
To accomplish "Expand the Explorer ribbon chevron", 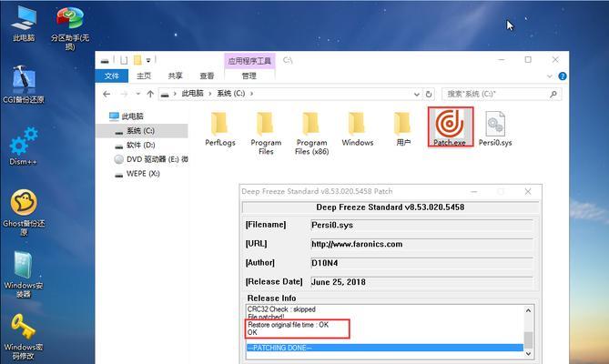I will tap(549, 76).
